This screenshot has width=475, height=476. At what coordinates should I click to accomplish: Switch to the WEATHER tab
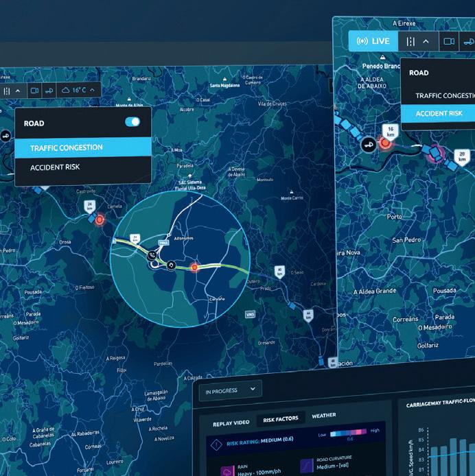point(324,415)
